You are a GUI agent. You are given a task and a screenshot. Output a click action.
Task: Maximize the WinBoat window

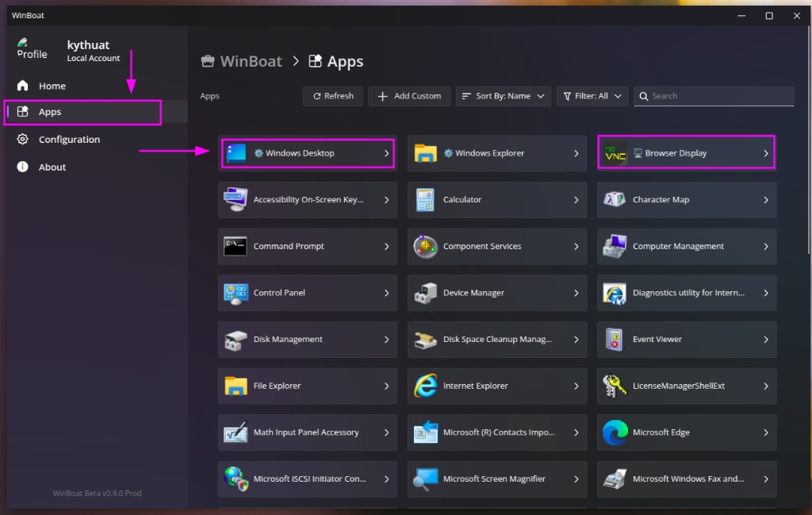tap(769, 16)
